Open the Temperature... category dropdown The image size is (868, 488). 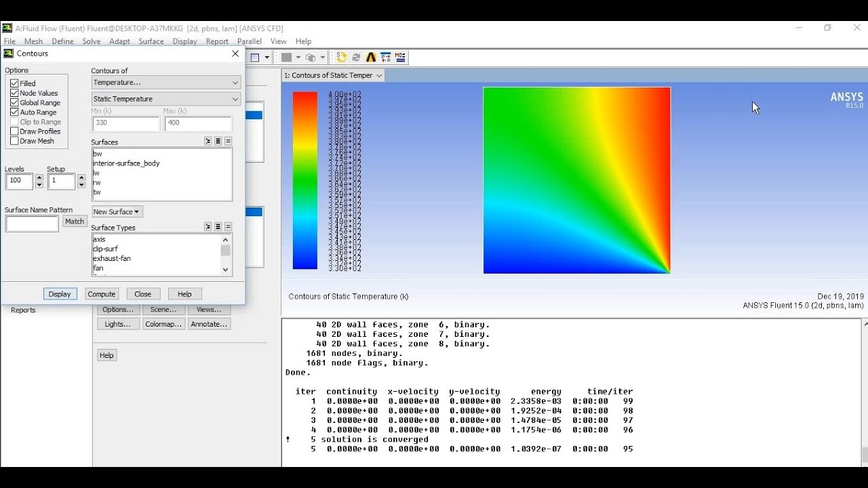166,83
